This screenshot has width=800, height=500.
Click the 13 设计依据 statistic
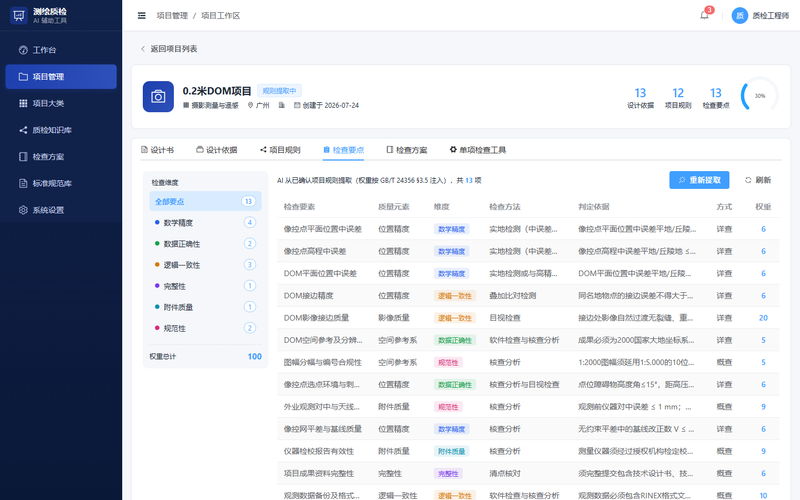pos(640,97)
